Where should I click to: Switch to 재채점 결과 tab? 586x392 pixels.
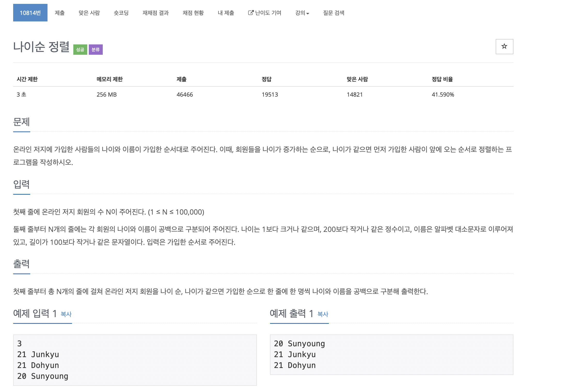click(155, 13)
